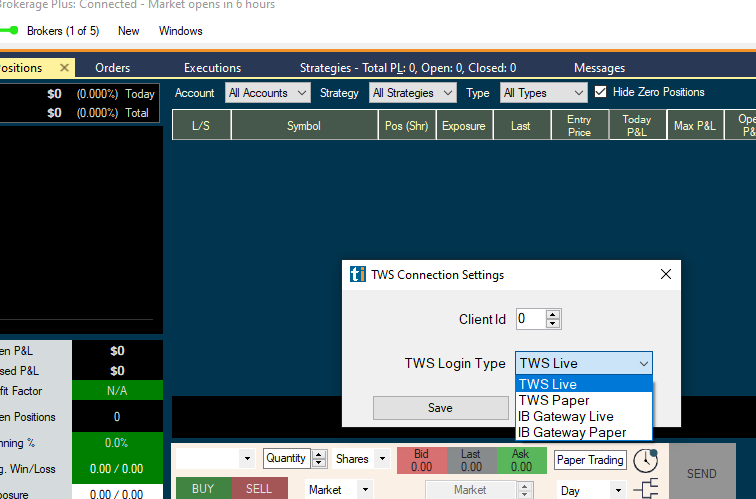Toggle the green broker connection switch

[9, 30]
